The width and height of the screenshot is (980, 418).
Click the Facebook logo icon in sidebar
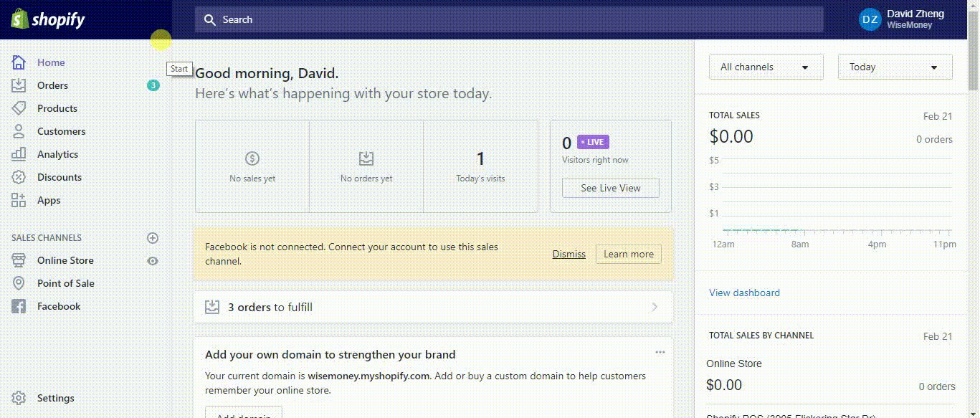pos(19,306)
